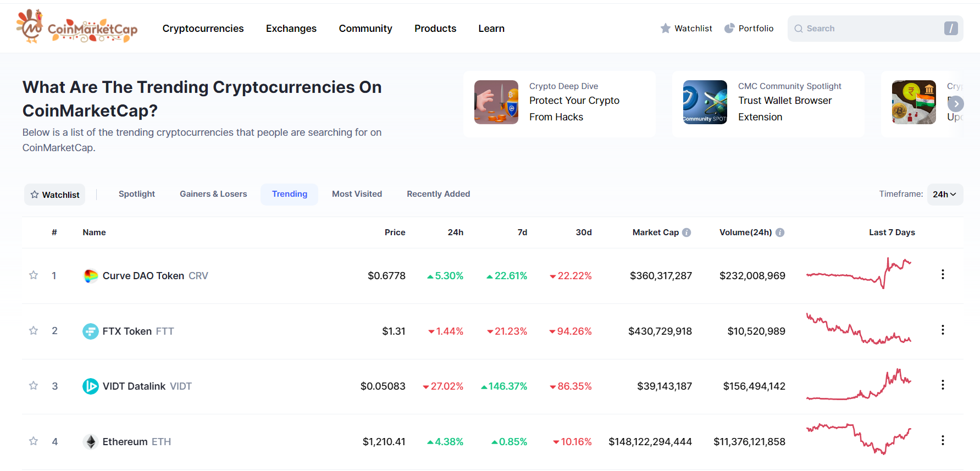Sort by the 30d column header
This screenshot has width=980, height=471.
pyautogui.click(x=584, y=232)
